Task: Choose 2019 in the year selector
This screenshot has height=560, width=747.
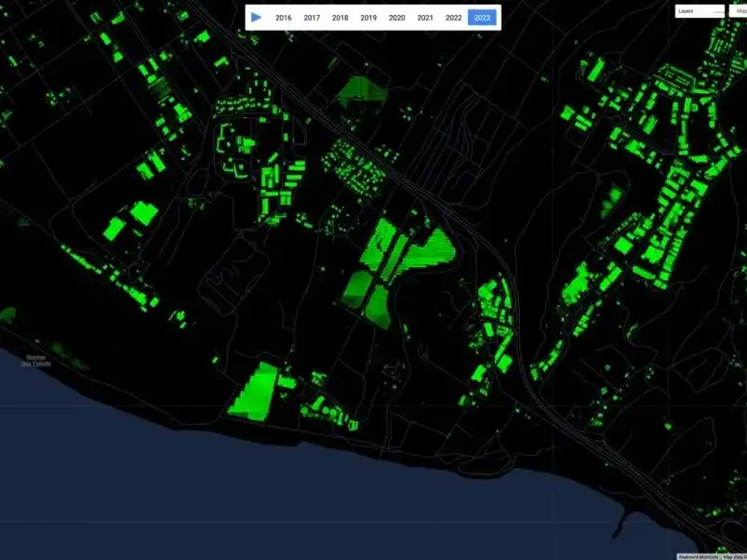Action: tap(367, 17)
